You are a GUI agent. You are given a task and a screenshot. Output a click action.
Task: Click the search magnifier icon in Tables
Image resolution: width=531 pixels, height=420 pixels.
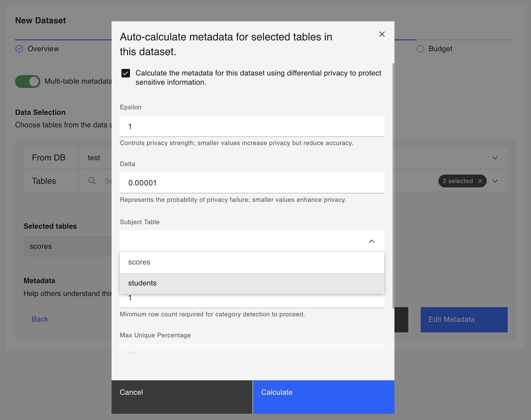[x=92, y=181]
